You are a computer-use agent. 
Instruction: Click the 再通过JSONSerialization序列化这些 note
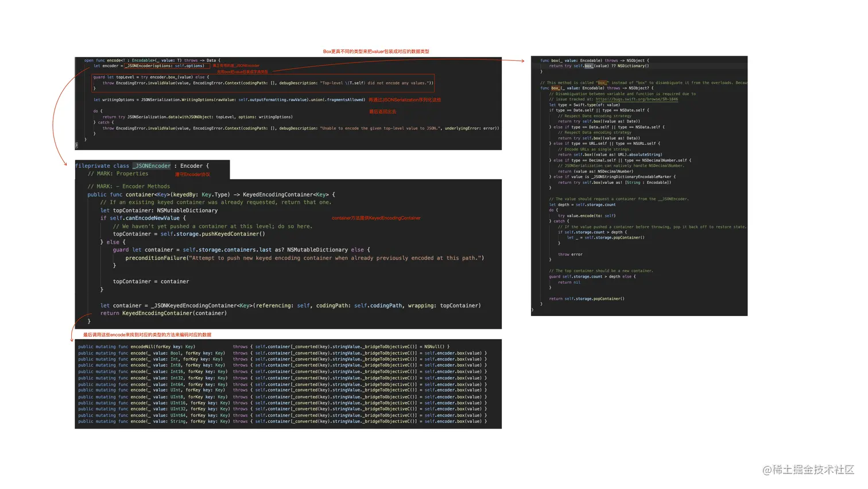click(405, 99)
